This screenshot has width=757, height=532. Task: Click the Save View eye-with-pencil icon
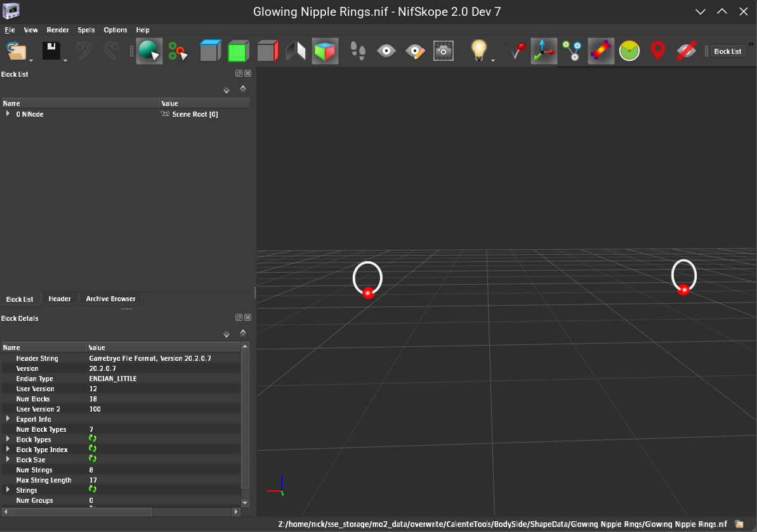click(415, 51)
